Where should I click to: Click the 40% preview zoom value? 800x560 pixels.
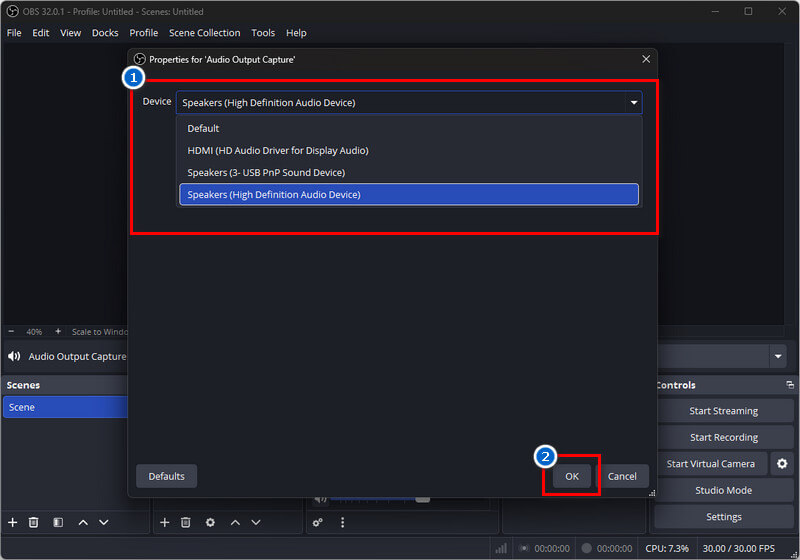pos(34,332)
